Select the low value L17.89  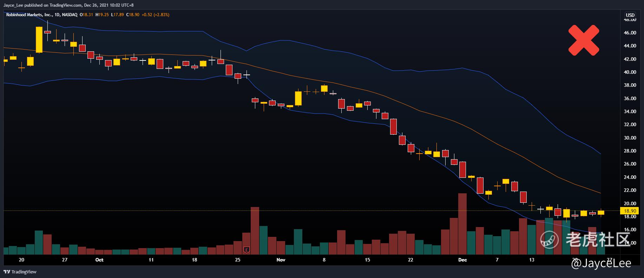point(117,15)
